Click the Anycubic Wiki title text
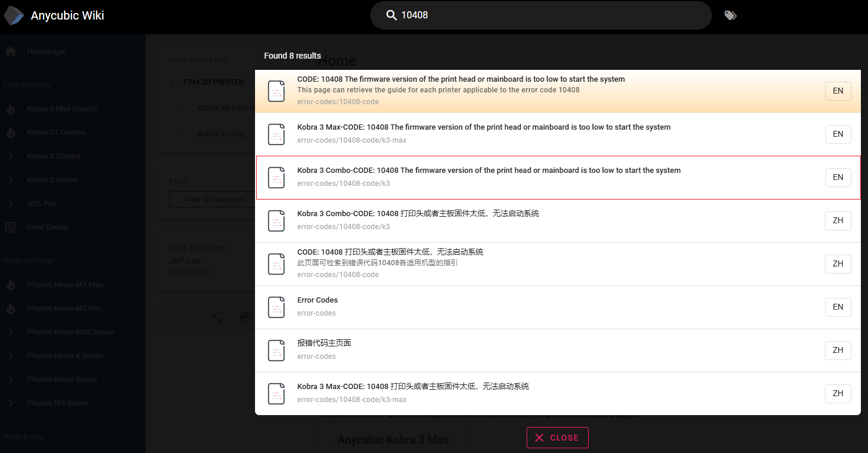The height and width of the screenshot is (453, 868). (x=67, y=15)
